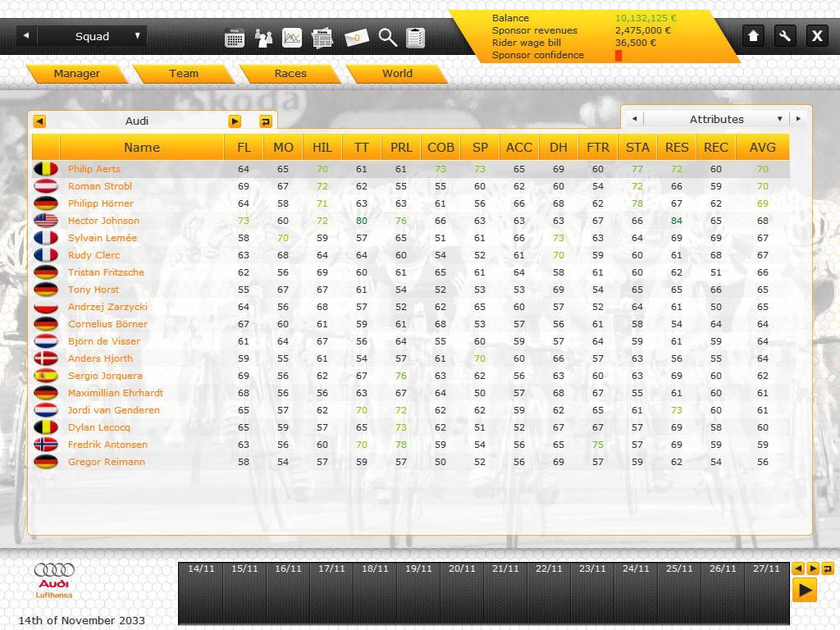Open the Manager menu tab

click(76, 74)
